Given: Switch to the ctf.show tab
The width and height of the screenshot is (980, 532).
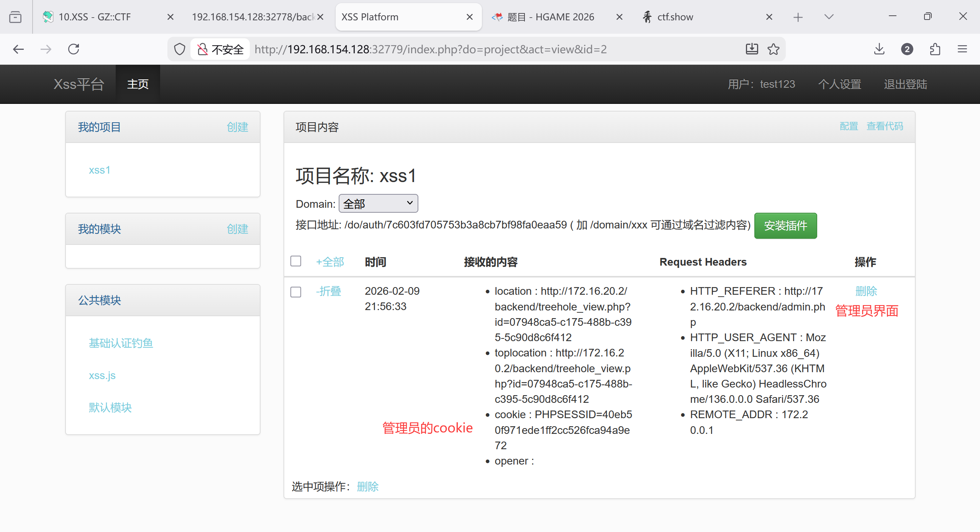Looking at the screenshot, I should tap(675, 17).
